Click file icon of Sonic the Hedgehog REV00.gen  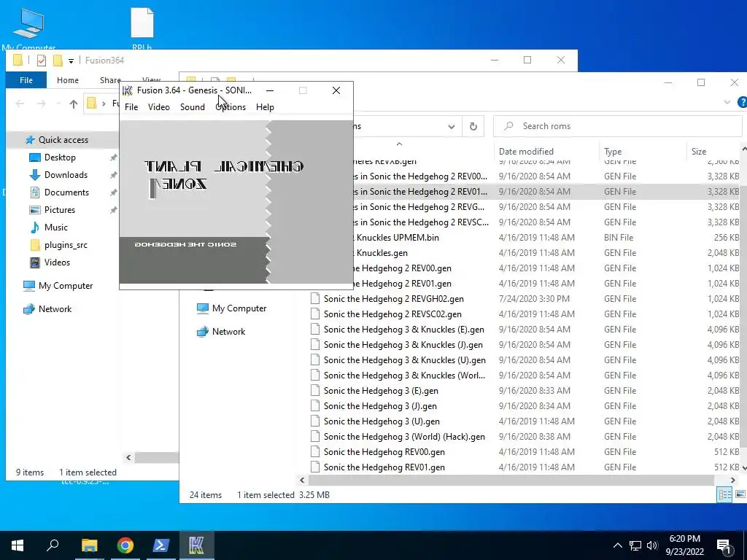(314, 451)
